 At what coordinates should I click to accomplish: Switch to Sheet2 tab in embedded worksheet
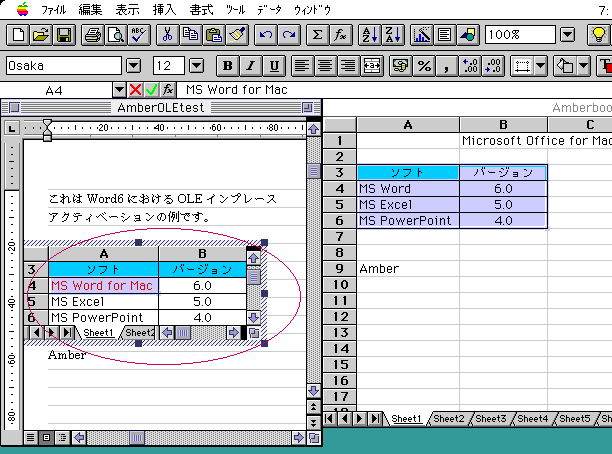[139, 333]
